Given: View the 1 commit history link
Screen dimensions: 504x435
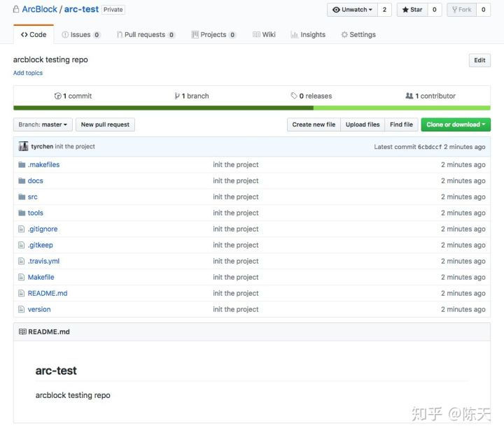Looking at the screenshot, I should (x=73, y=96).
